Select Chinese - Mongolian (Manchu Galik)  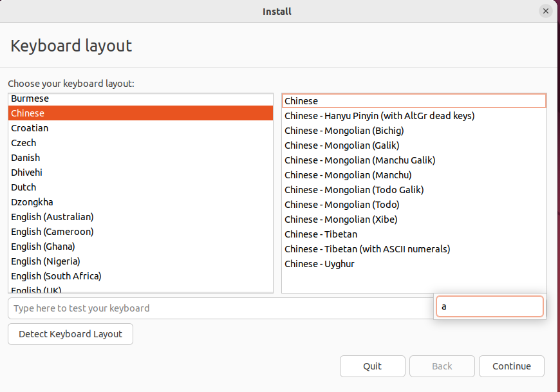pyautogui.click(x=414, y=160)
